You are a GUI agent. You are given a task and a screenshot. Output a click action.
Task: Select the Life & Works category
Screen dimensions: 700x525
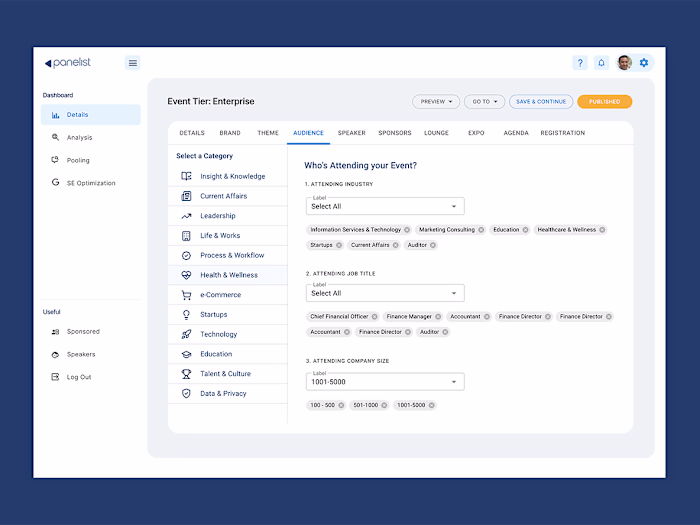(x=228, y=235)
